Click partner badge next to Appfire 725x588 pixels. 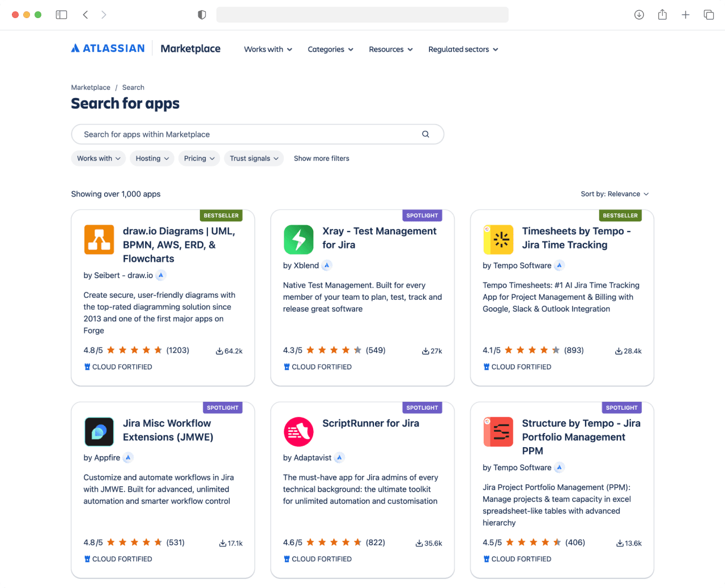click(128, 457)
